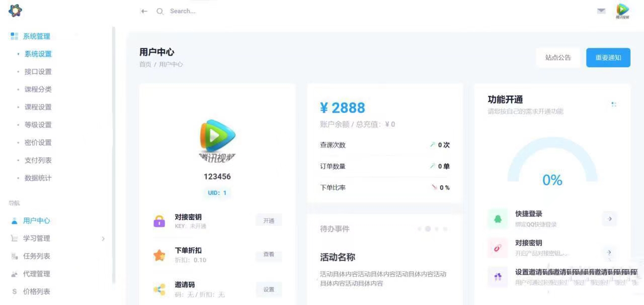
Task: Open 代理管理 in the navigation
Action: pyautogui.click(x=36, y=274)
